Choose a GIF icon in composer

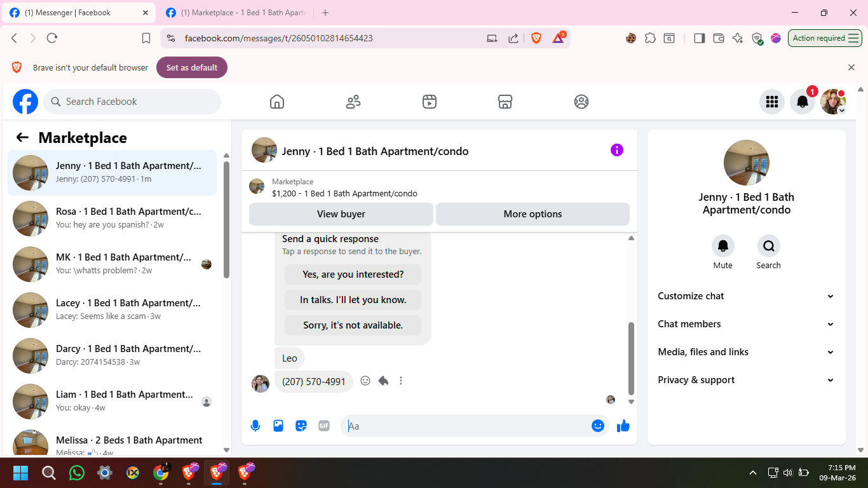point(324,426)
